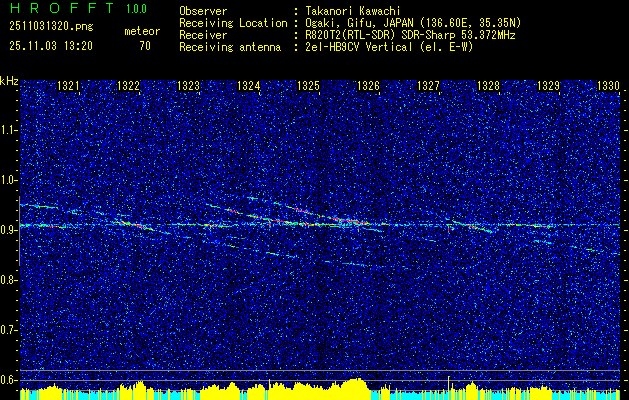Click the Observer field label
The width and height of the screenshot is (629, 400).
[x=203, y=11]
